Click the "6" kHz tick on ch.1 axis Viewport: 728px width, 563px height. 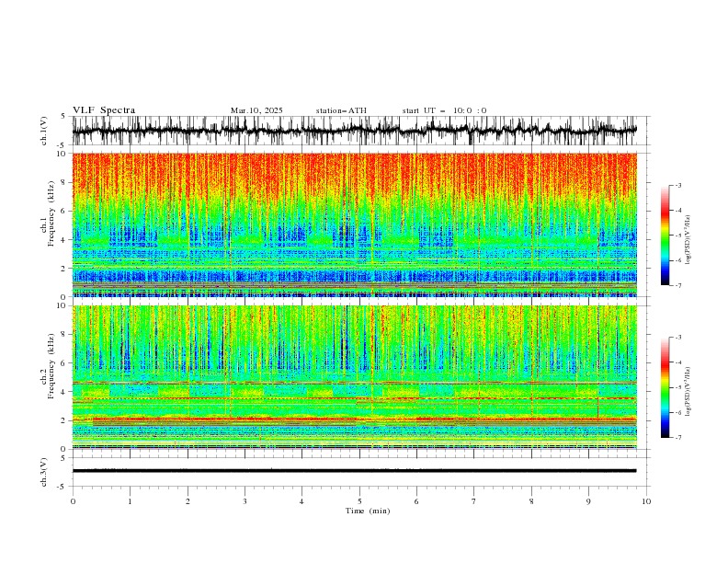[64, 212]
